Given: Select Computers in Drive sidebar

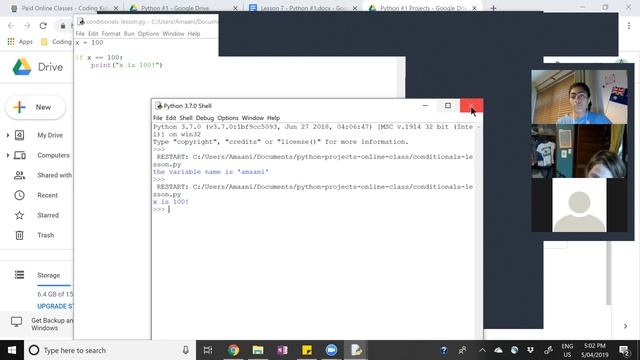Looking at the screenshot, I should tap(53, 155).
